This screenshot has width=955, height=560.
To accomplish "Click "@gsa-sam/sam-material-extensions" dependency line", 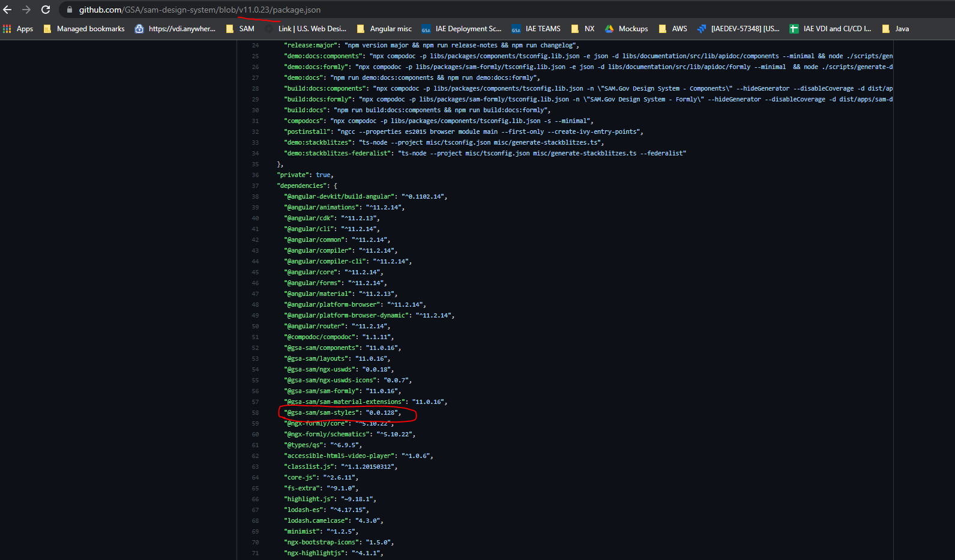I will 366,402.
